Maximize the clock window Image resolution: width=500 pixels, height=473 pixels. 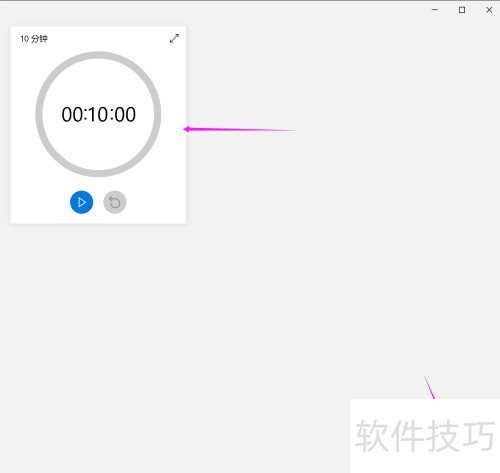[x=462, y=10]
